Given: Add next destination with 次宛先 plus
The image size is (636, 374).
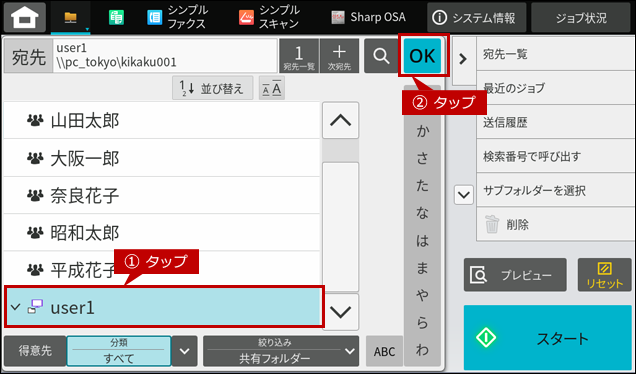Looking at the screenshot, I should pyautogui.click(x=339, y=56).
